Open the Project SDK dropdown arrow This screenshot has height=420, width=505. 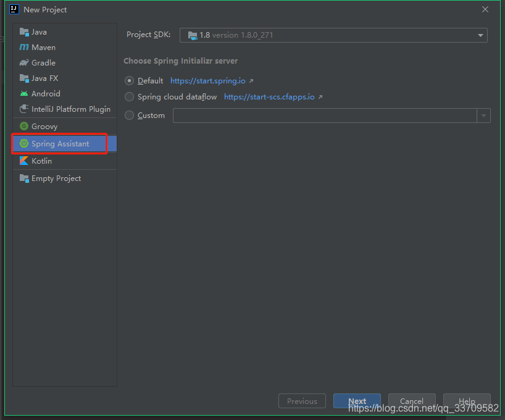[x=480, y=35]
